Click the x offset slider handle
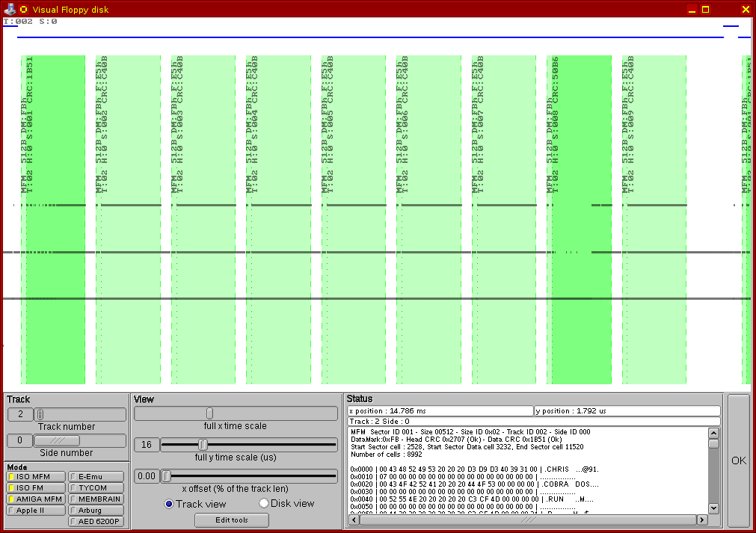 167,475
